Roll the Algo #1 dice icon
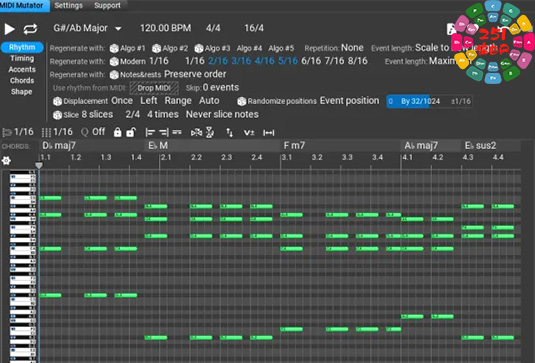The image size is (535, 363). point(114,48)
